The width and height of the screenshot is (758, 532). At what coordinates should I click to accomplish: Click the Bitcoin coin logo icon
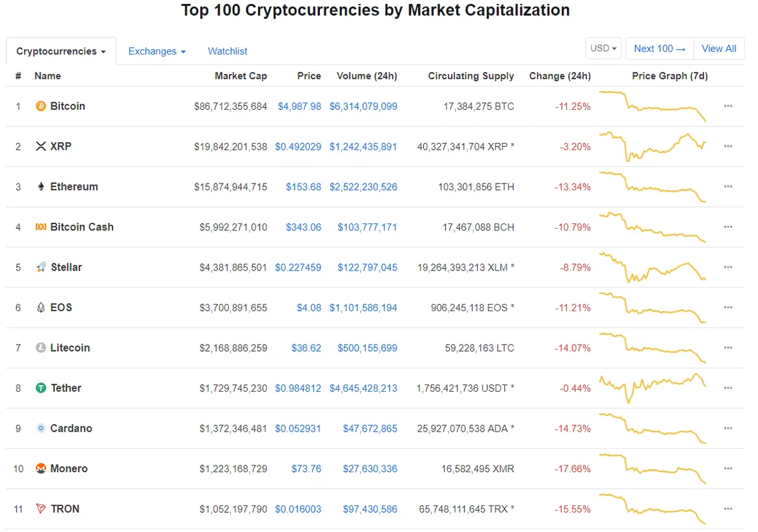(x=41, y=106)
